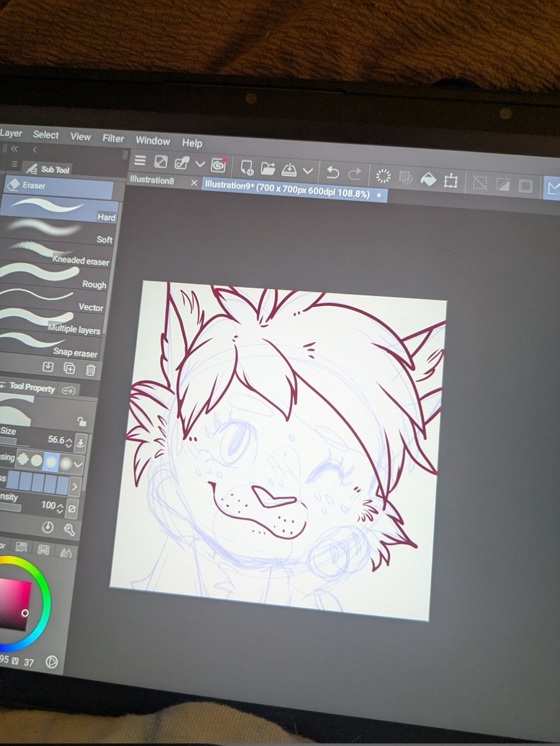Open Sub Tool panel hamburger menu

(14, 164)
